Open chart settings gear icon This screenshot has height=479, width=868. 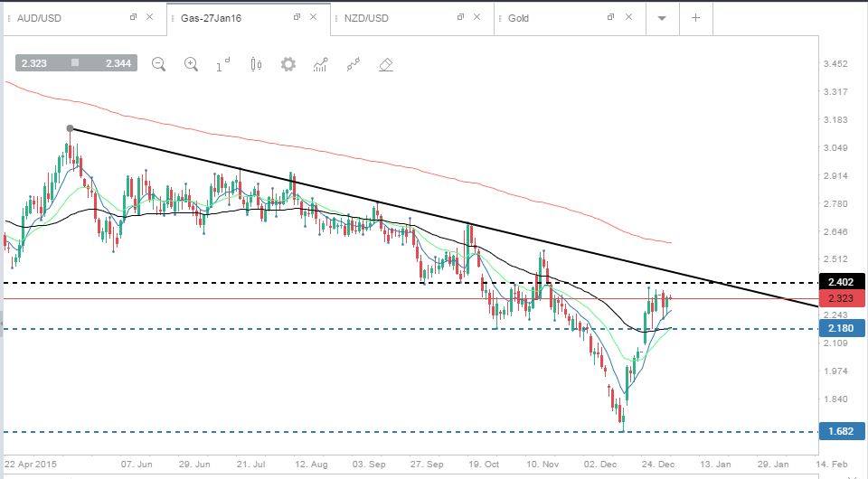coord(288,64)
